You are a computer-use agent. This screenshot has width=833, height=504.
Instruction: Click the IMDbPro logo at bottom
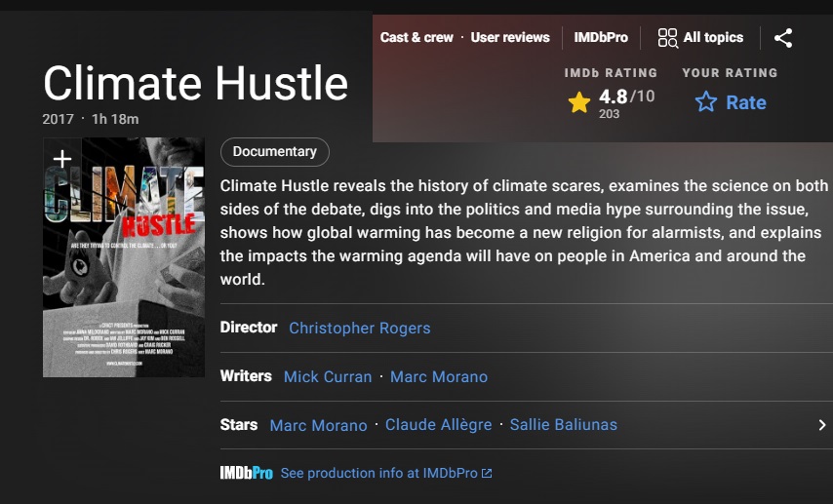[x=246, y=473]
